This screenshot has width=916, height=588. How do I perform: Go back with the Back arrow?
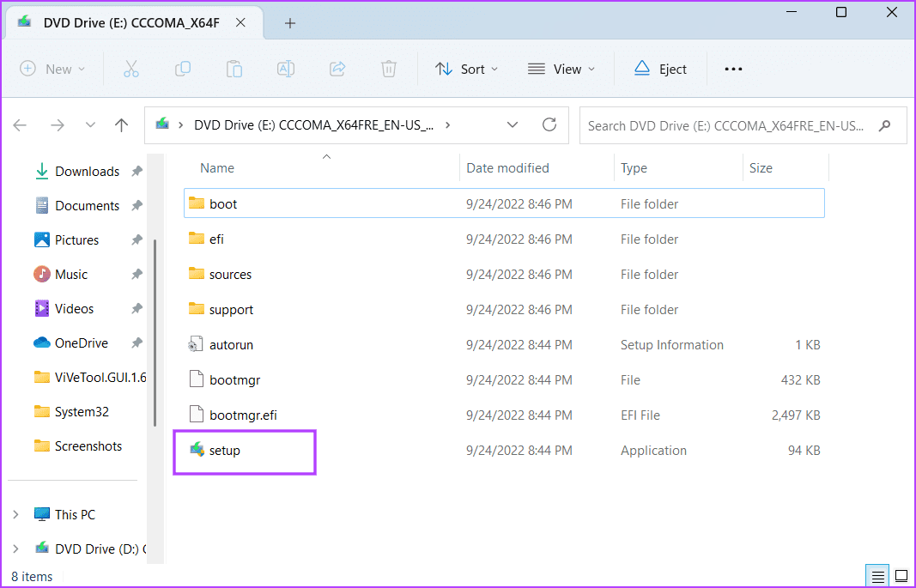[20, 125]
